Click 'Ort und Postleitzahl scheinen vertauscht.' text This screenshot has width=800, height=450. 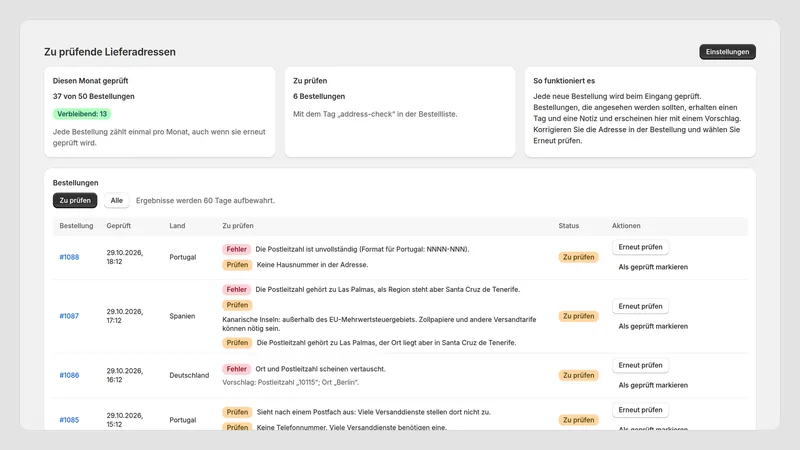pos(320,369)
